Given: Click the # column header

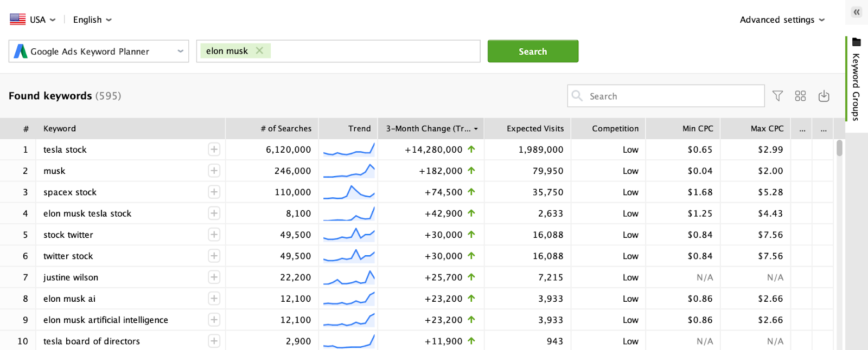Looking at the screenshot, I should 18,128.
